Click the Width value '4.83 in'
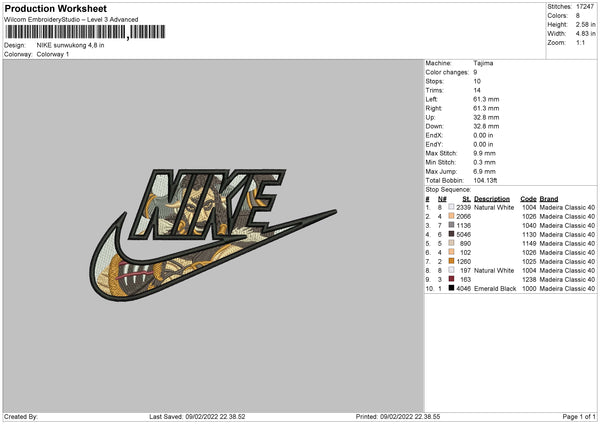 click(x=585, y=34)
